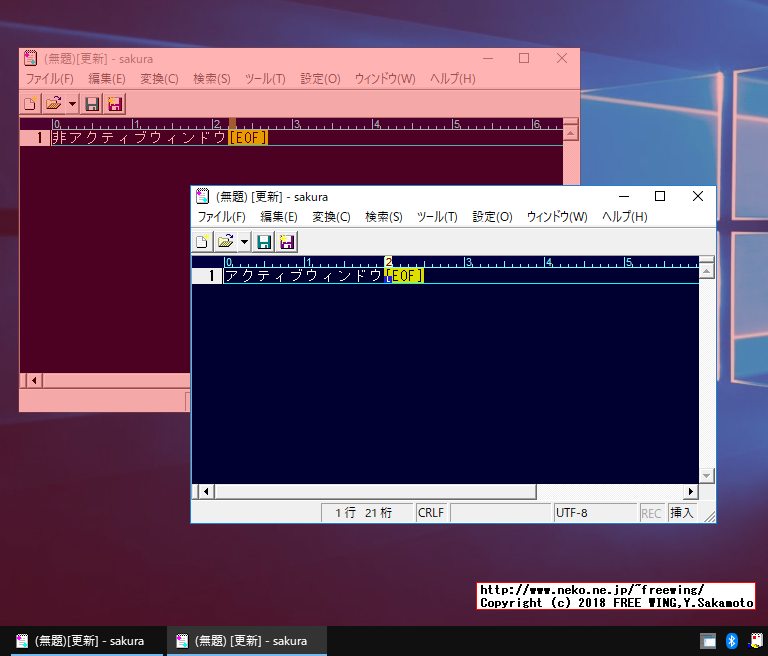Click UTF-8 encoding status field

pos(595,512)
